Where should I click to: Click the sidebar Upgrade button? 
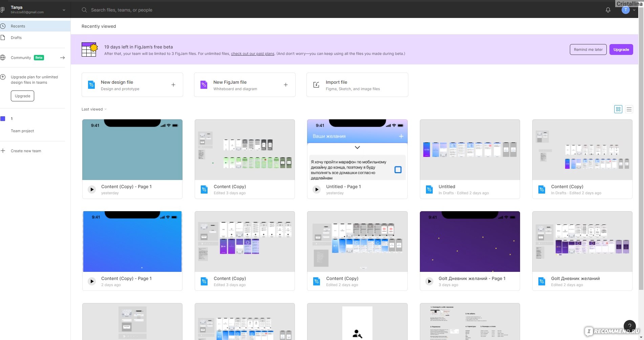tap(22, 96)
